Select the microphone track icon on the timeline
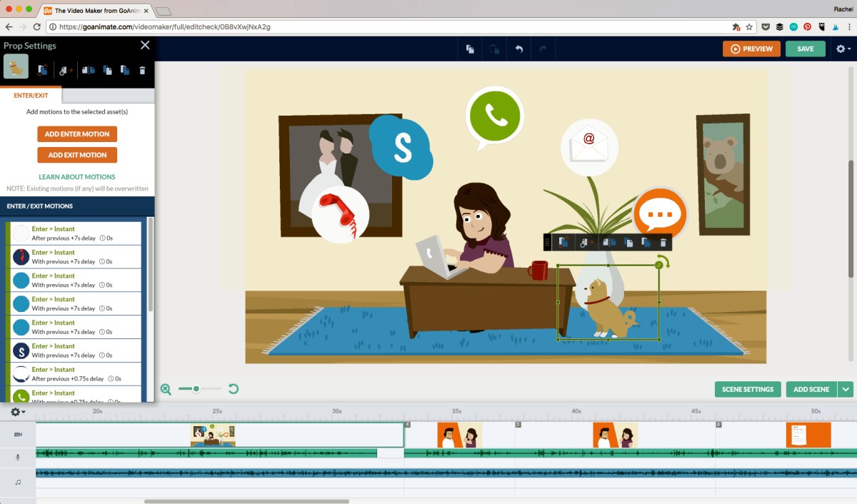857x504 pixels. 16,457
